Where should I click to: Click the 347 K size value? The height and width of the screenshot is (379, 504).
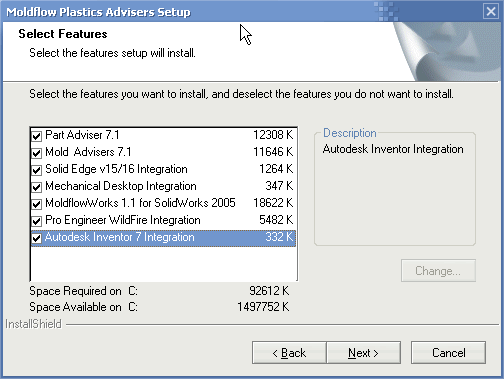pos(279,186)
